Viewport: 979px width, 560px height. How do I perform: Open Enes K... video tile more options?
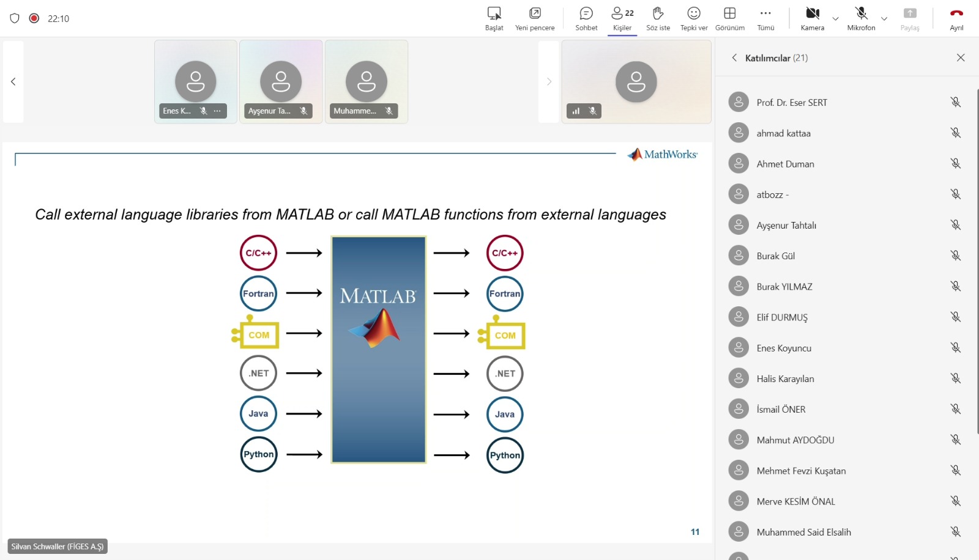click(x=217, y=111)
